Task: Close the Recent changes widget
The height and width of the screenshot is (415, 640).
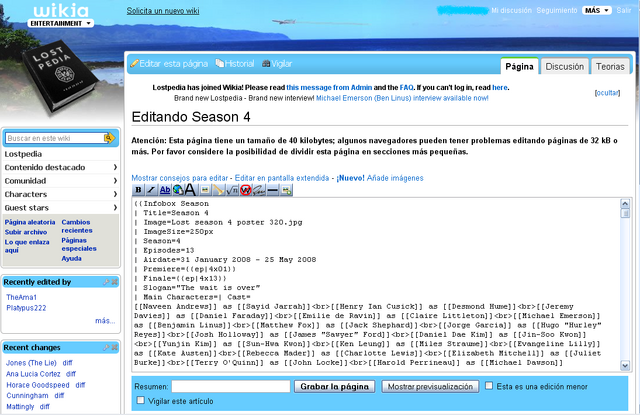Action: click(115, 348)
